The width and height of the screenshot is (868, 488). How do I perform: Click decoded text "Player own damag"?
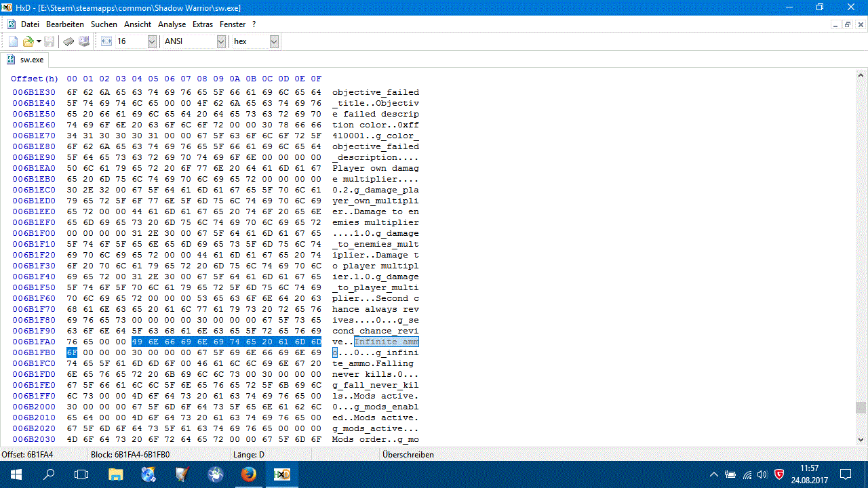pyautogui.click(x=376, y=168)
